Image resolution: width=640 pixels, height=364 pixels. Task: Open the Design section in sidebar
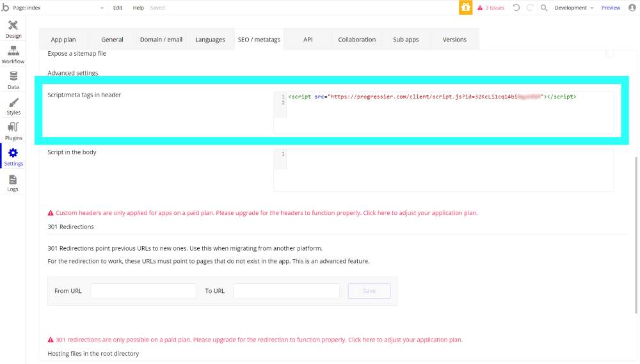coord(13,29)
